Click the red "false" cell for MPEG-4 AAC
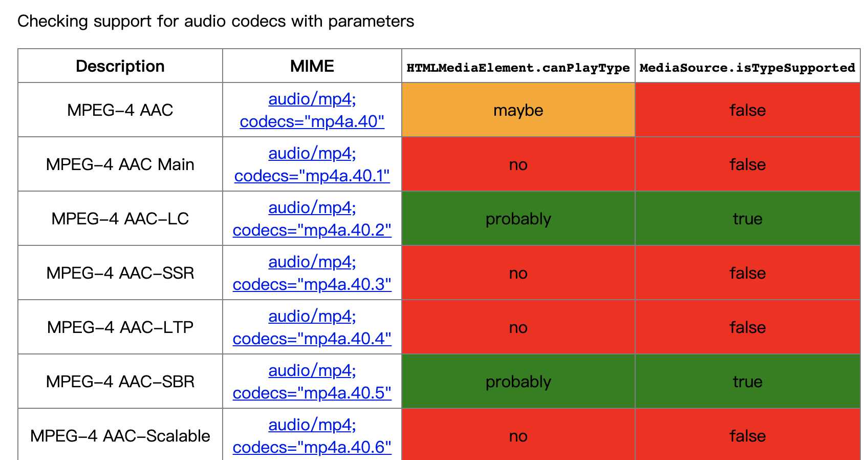Viewport: 868px width, 460px height. [747, 110]
